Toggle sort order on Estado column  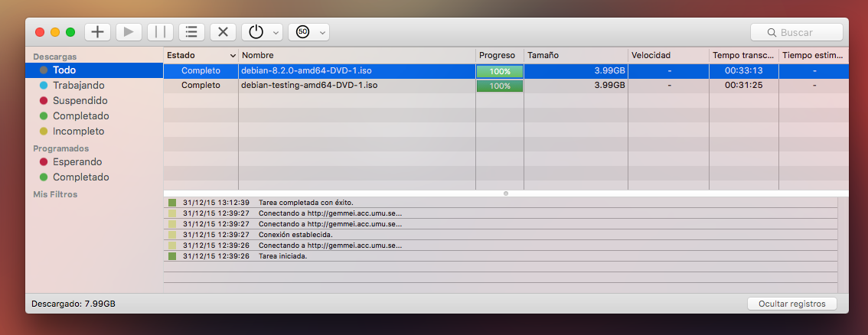pos(233,56)
